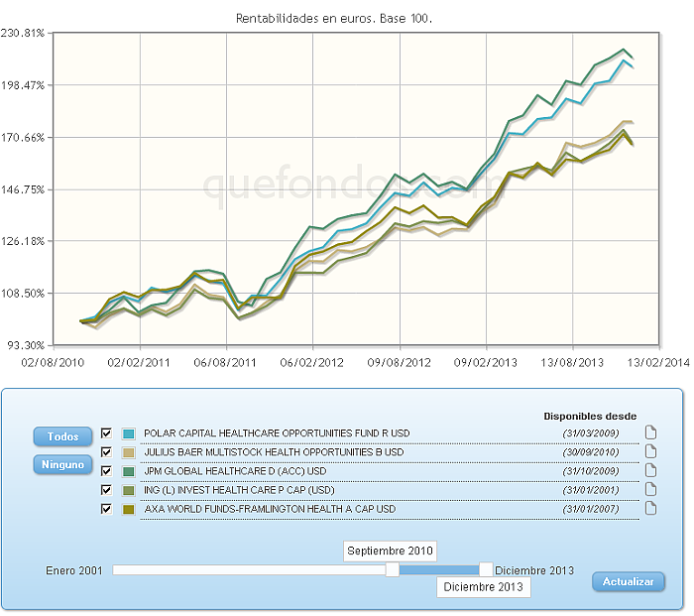
Task: Toggle the JPM Global Healthcare D checkbox
Action: click(x=106, y=471)
